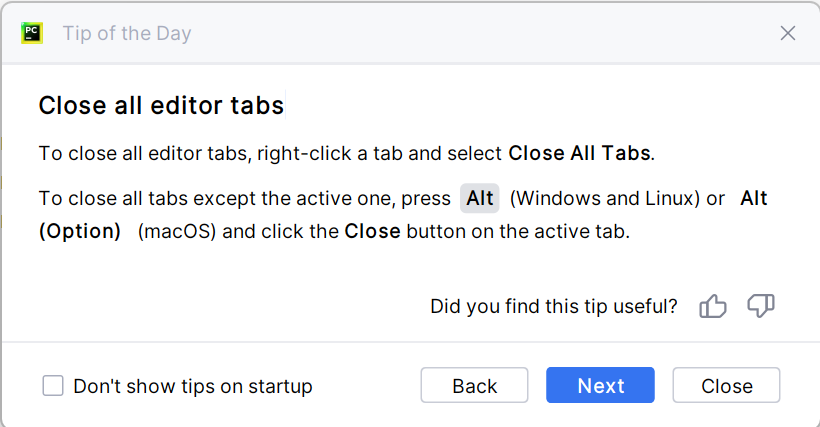The width and height of the screenshot is (820, 427).
Task: Click the "Don't show tips on startup" label text
Action: click(193, 386)
